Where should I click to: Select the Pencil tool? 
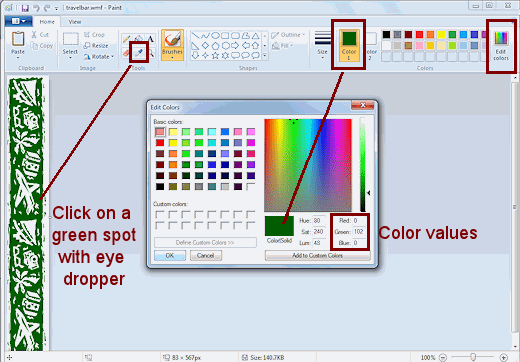[x=126, y=39]
